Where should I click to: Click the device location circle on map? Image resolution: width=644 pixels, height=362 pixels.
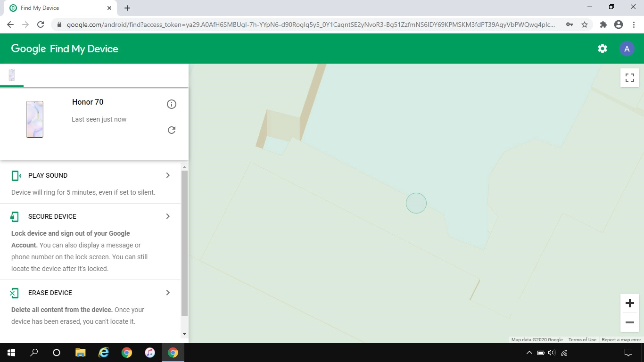416,203
